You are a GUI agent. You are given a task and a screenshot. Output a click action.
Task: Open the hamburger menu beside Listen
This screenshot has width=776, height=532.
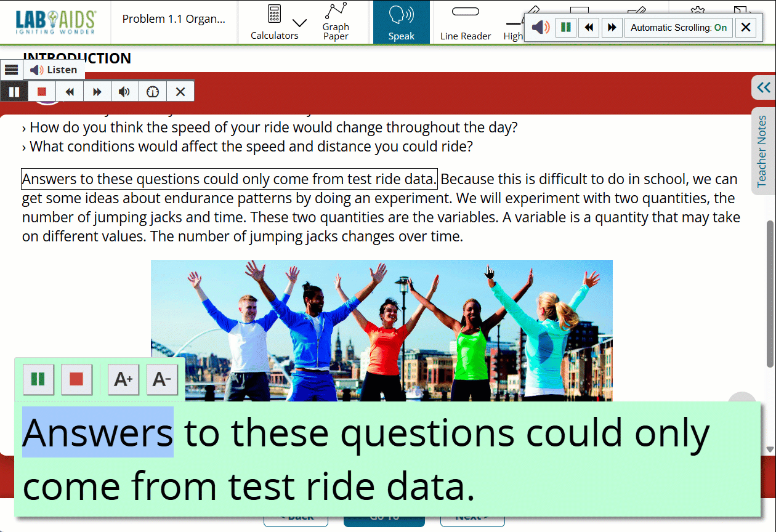tap(11, 70)
